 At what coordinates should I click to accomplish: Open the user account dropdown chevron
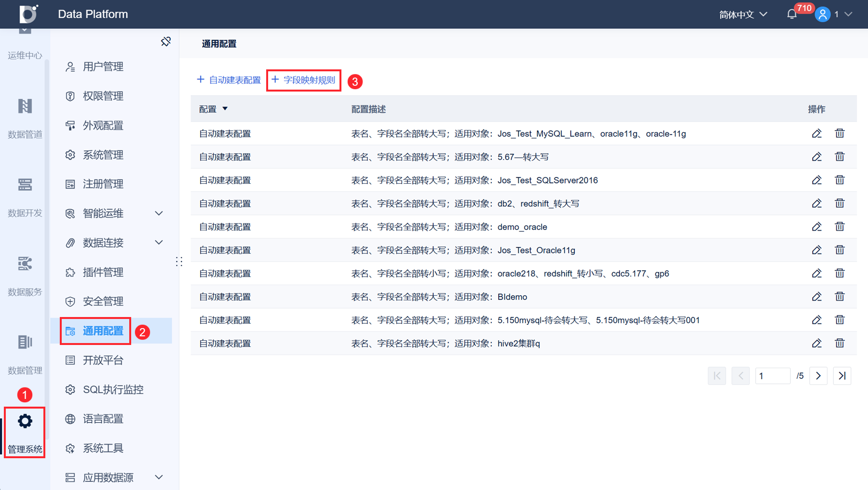849,14
